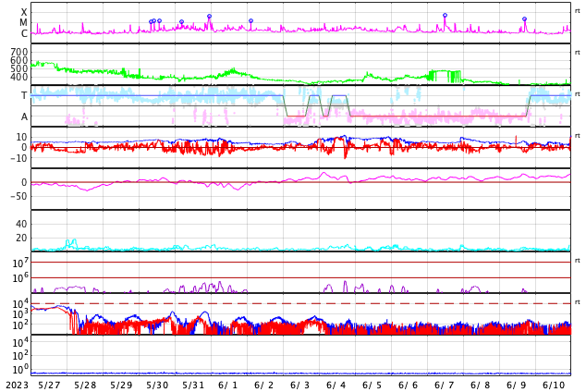Image resolution: width=586 pixels, height=392 pixels.
Task: Click the 5/31 date label
Action: 193,385
